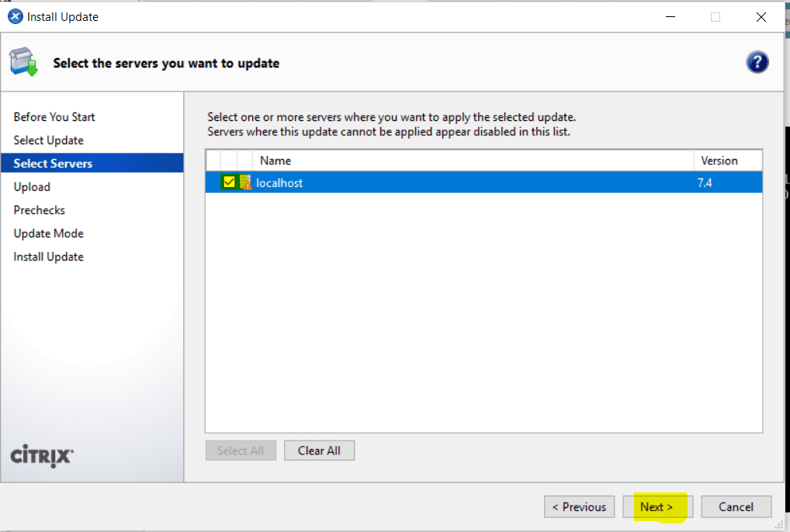Highlight the Select Servers step
The height and width of the screenshot is (532, 790).
coord(51,163)
